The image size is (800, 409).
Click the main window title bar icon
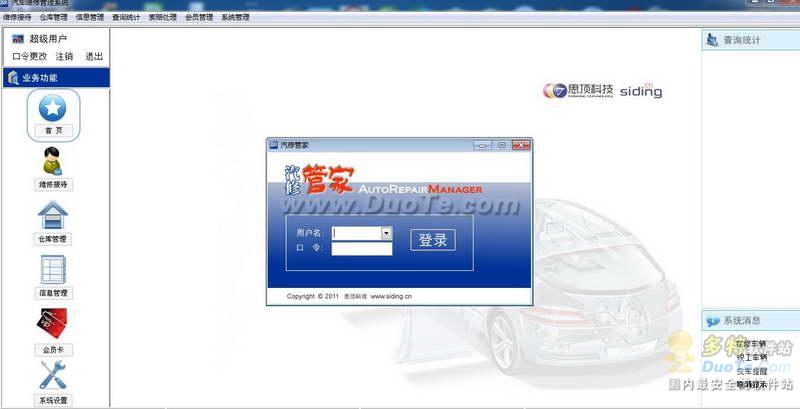point(4,3)
